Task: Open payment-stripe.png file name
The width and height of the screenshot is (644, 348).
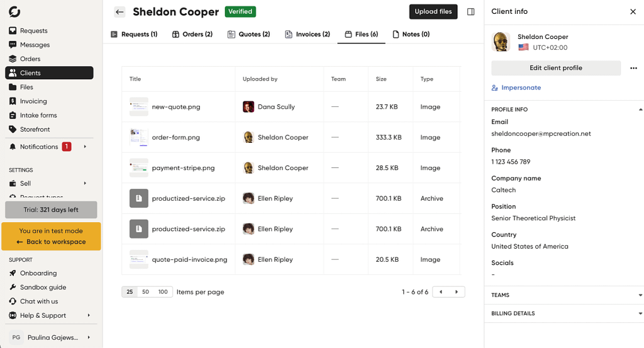Action: [183, 167]
